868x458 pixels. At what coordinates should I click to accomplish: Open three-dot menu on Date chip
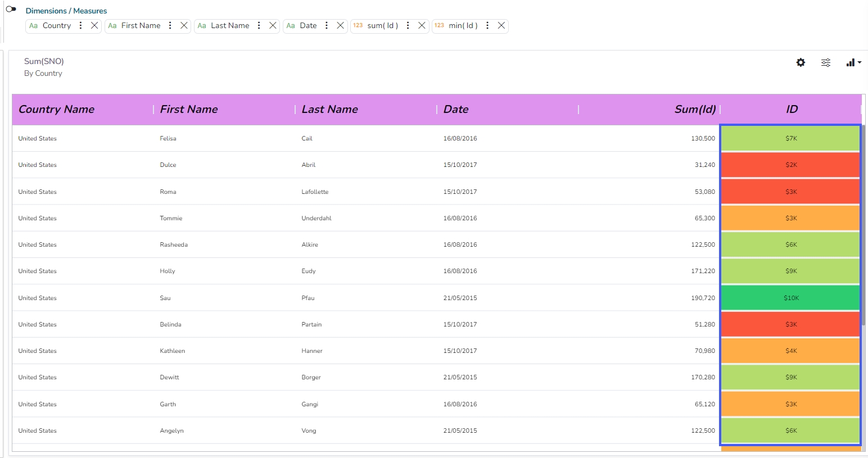tap(326, 26)
